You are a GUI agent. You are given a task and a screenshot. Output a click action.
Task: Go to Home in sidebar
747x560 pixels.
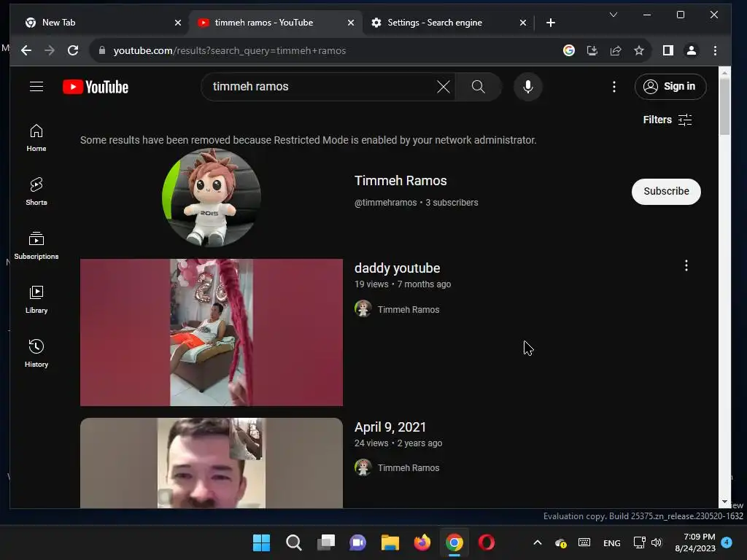[x=36, y=138]
